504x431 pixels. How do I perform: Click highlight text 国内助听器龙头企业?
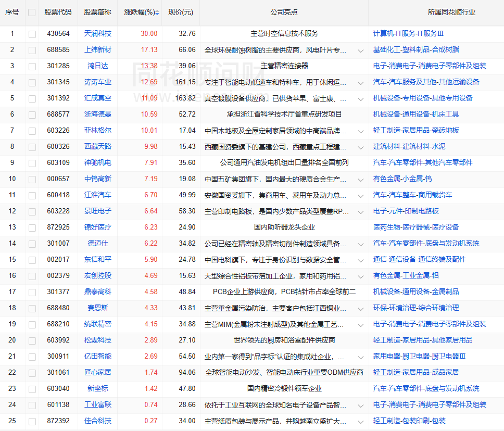tap(284, 227)
